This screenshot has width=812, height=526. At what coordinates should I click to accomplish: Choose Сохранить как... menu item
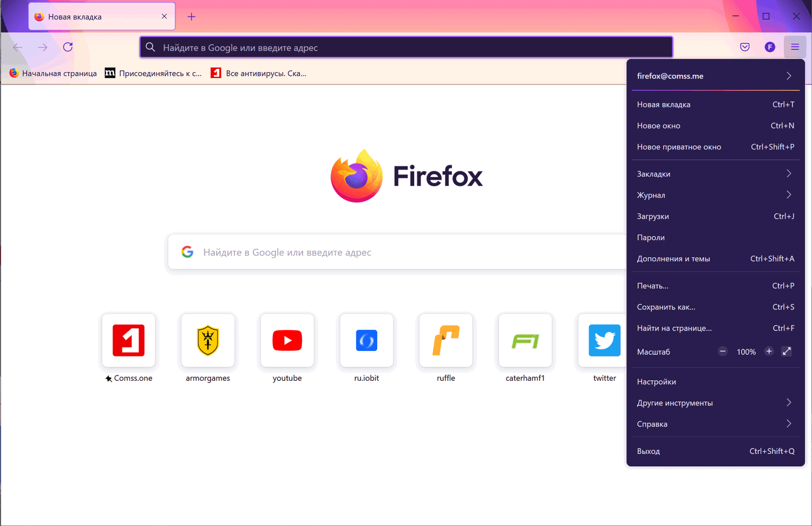point(716,307)
